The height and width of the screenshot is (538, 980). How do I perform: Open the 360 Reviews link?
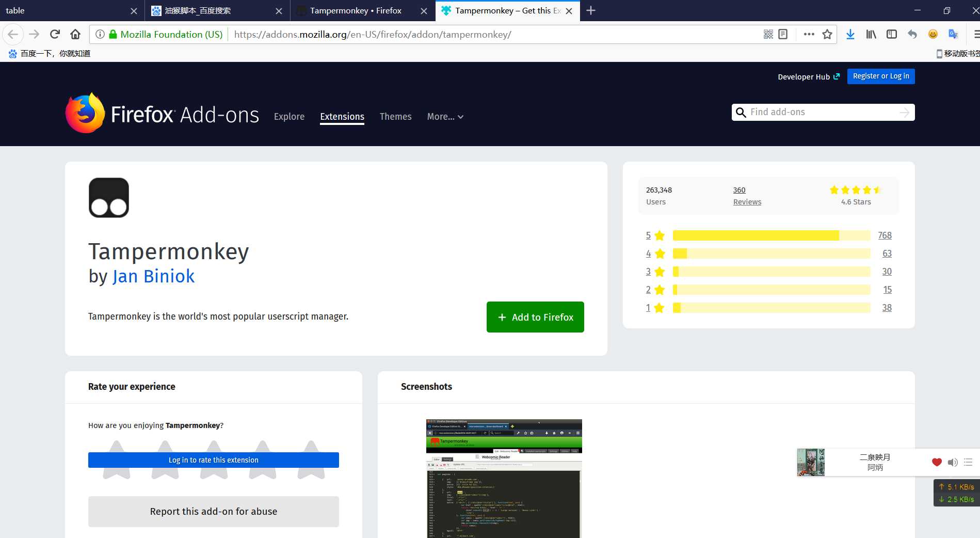point(747,196)
